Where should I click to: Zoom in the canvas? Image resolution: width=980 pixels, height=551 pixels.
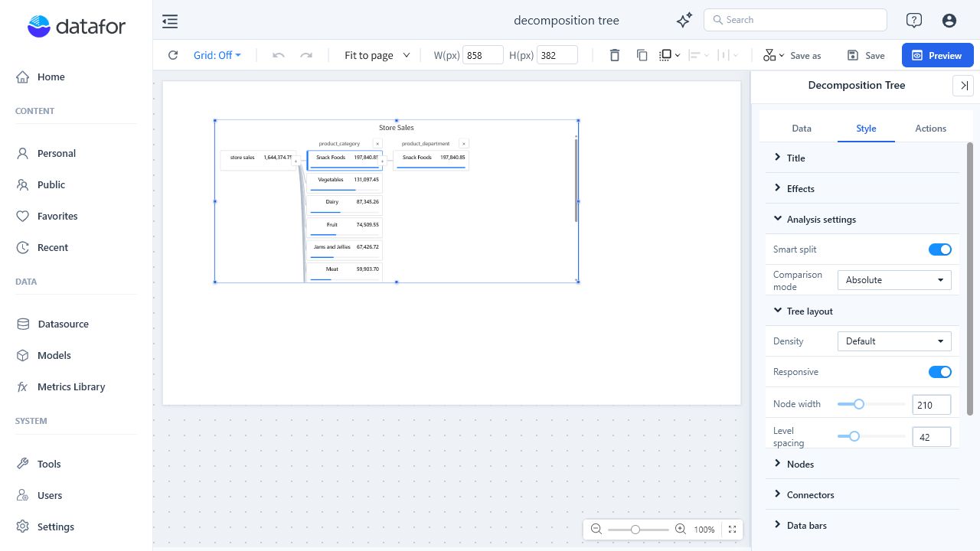(x=680, y=530)
